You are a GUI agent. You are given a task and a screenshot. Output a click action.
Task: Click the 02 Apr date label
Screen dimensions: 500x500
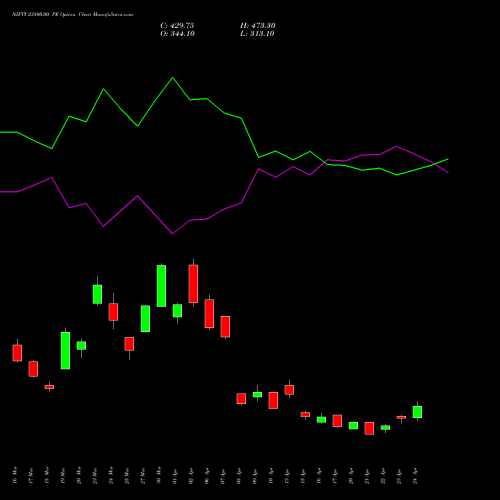[191, 476]
